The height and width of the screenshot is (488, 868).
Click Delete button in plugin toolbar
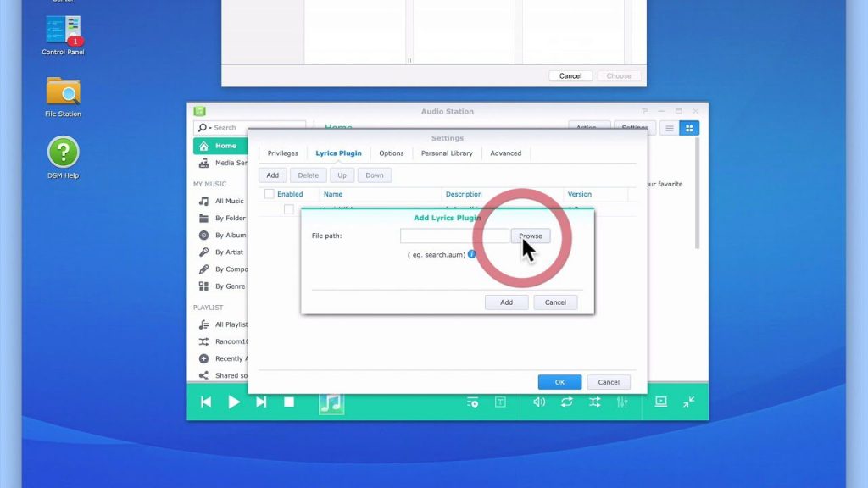pyautogui.click(x=309, y=175)
